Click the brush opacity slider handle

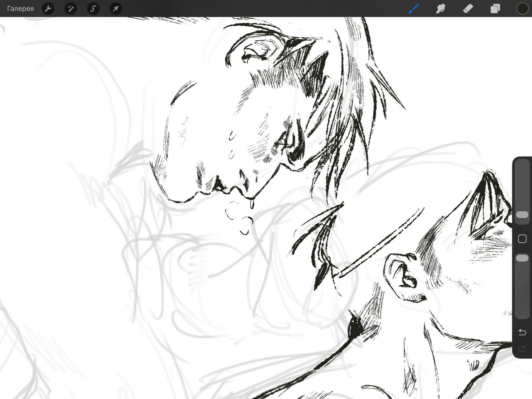pyautogui.click(x=522, y=258)
